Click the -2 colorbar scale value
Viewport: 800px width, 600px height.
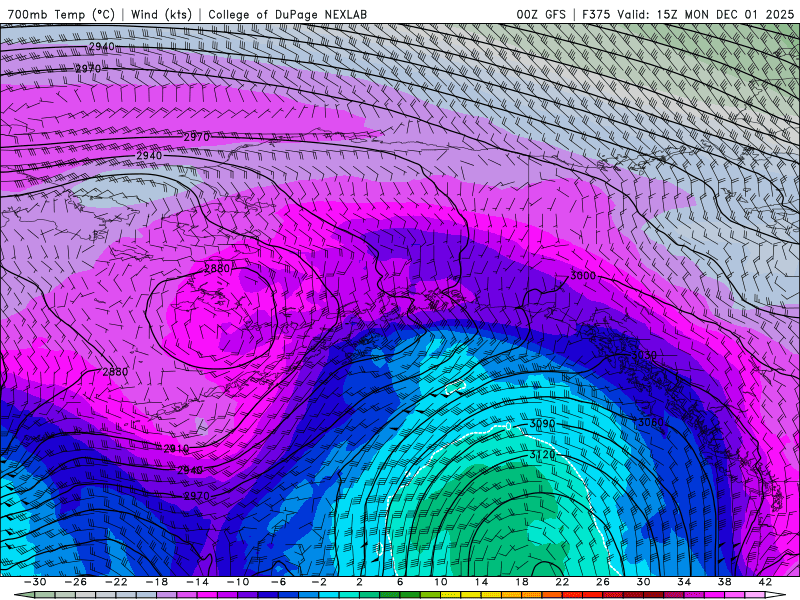click(319, 582)
